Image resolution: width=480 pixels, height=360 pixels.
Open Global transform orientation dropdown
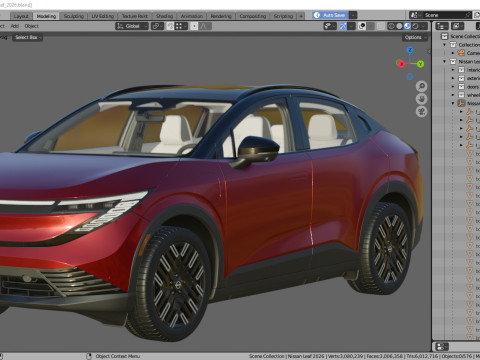132,26
